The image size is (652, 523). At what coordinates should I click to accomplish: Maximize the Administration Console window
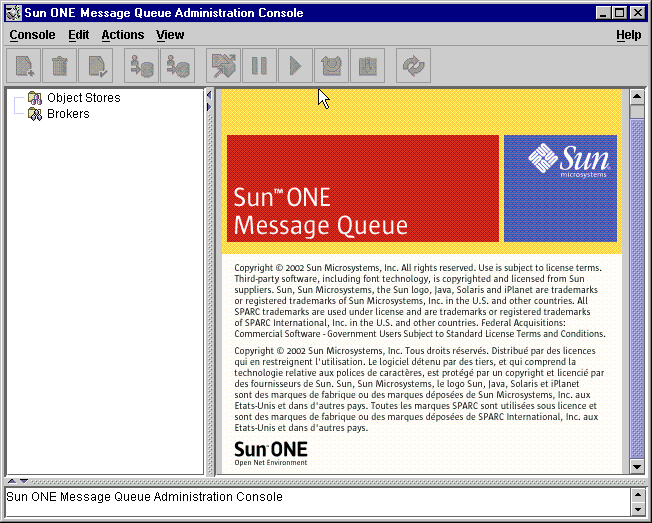(x=620, y=13)
